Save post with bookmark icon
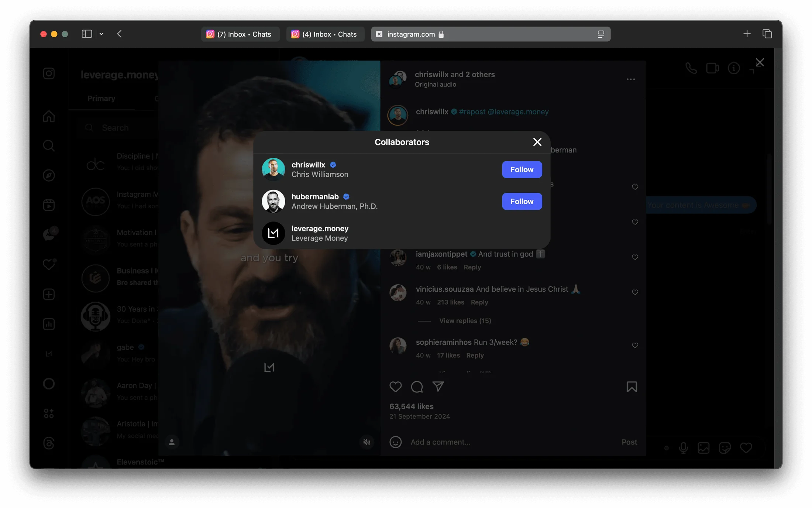Image resolution: width=812 pixels, height=508 pixels. (x=632, y=387)
